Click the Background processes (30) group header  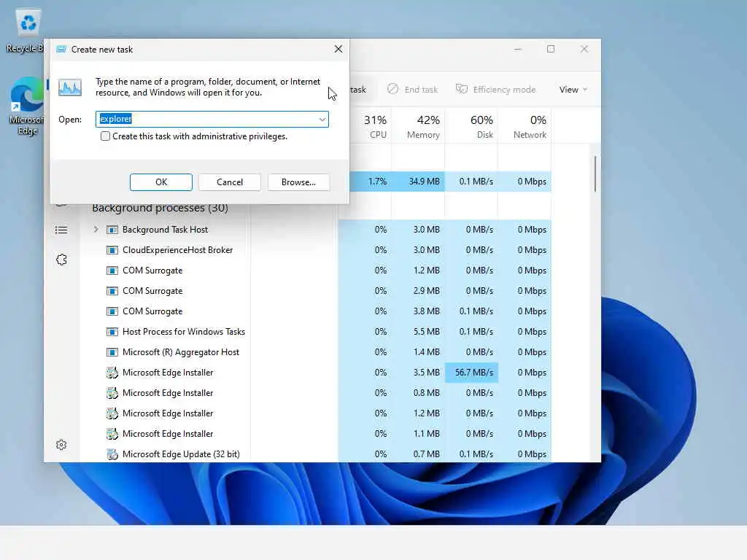click(x=160, y=208)
